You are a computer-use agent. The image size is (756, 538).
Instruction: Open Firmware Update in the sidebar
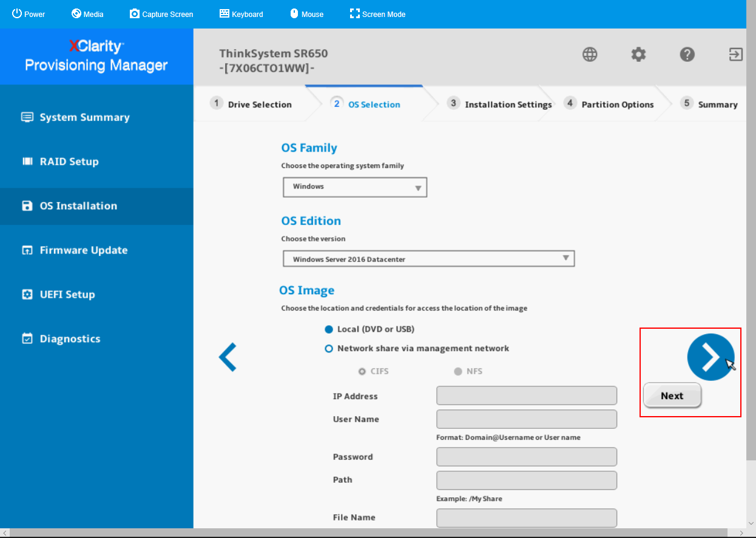[x=96, y=250]
